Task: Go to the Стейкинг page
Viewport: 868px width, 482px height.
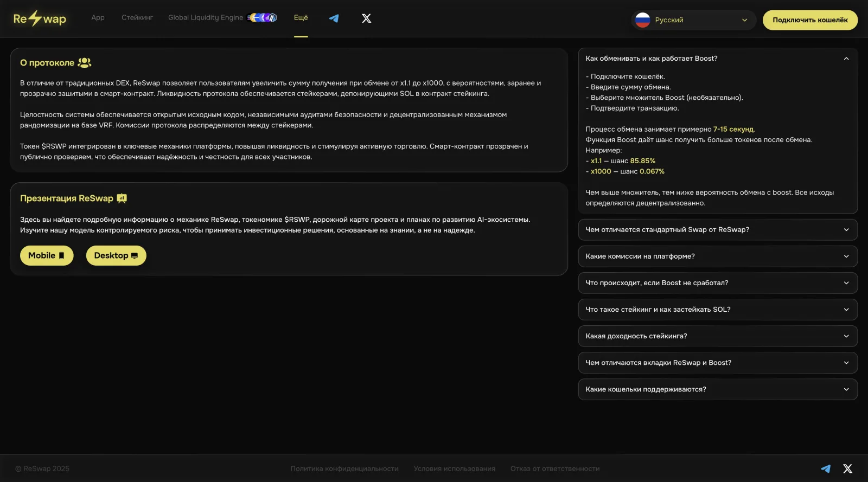Action: tap(137, 17)
